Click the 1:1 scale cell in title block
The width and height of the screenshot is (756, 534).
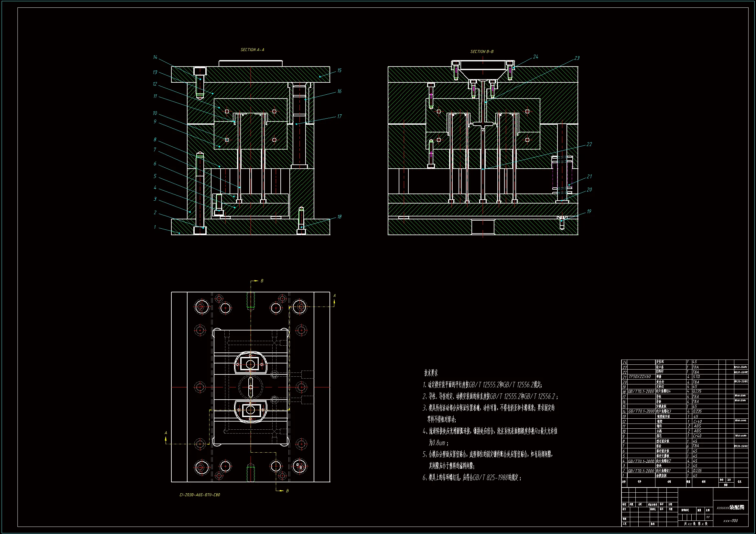(x=707, y=517)
